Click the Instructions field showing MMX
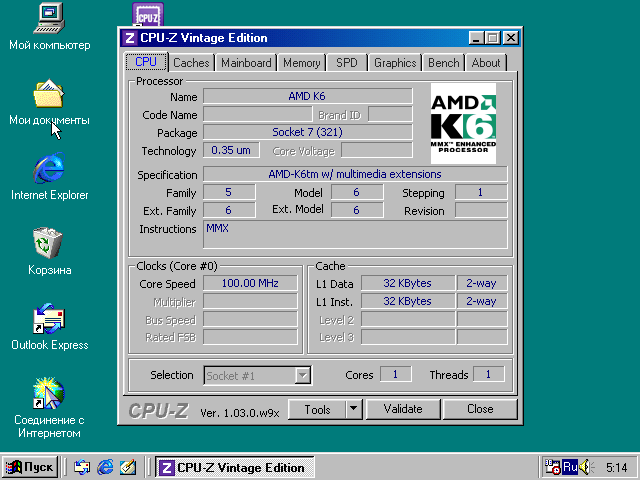The image size is (640, 480). click(x=355, y=234)
